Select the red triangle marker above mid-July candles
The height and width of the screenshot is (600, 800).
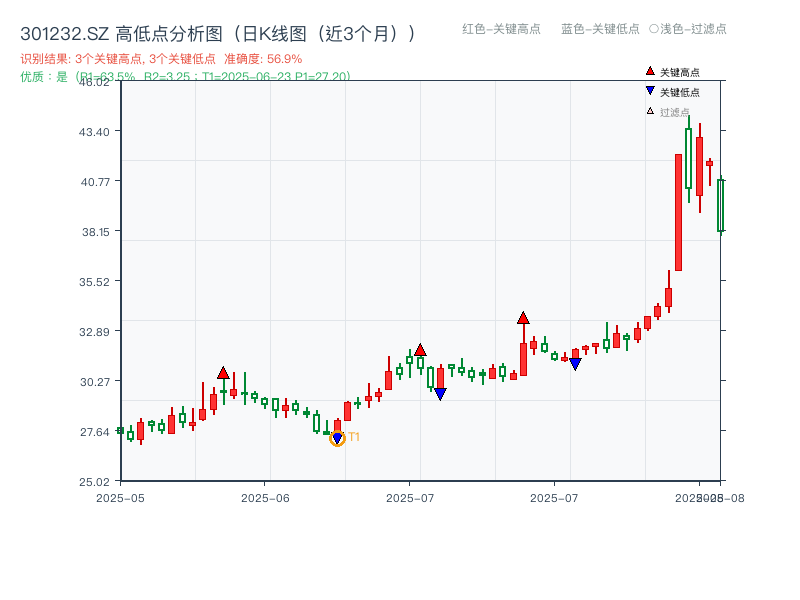524,318
